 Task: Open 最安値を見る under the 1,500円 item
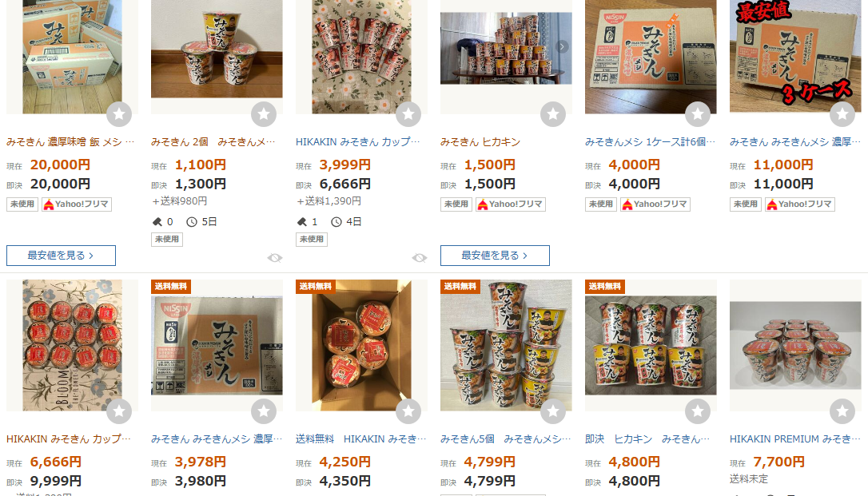pyautogui.click(x=495, y=256)
